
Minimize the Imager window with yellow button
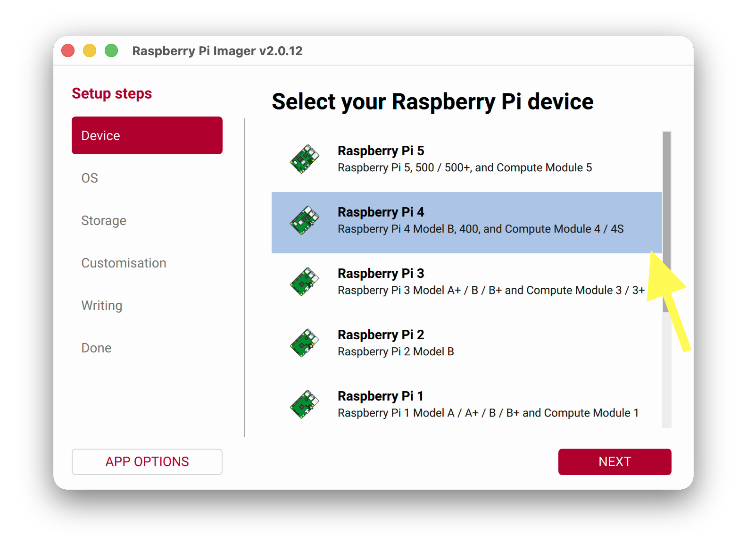pos(90,50)
